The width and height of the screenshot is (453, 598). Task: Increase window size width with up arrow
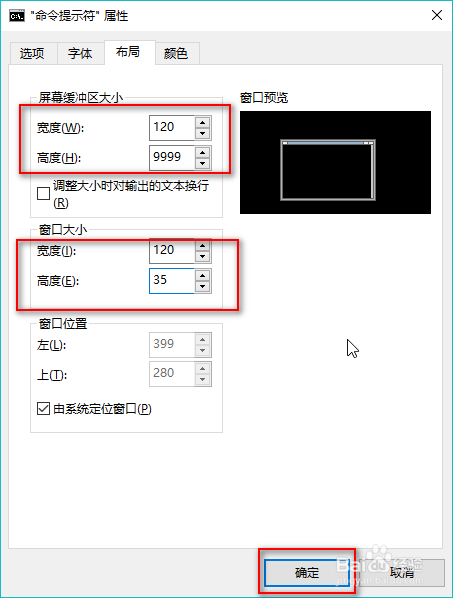tap(202, 246)
